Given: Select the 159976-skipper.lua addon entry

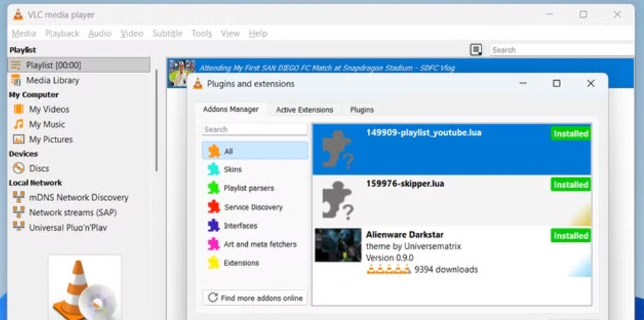Looking at the screenshot, I should 452,201.
